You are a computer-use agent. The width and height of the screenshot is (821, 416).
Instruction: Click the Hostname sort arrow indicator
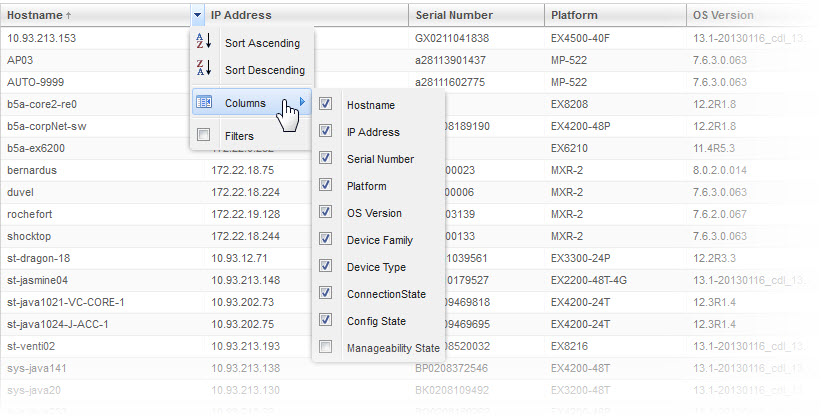(x=68, y=16)
